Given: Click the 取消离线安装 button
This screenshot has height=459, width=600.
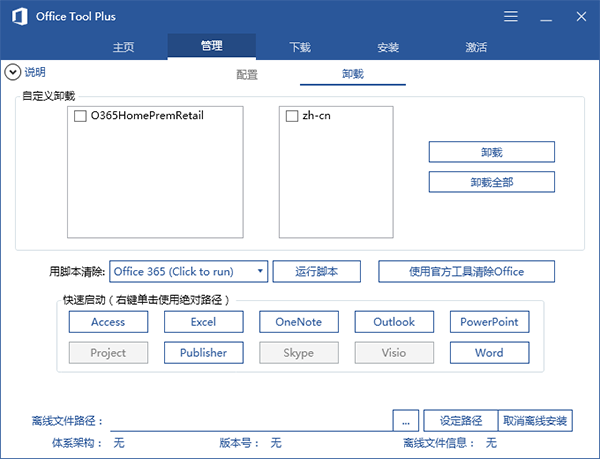Looking at the screenshot, I should (x=535, y=421).
